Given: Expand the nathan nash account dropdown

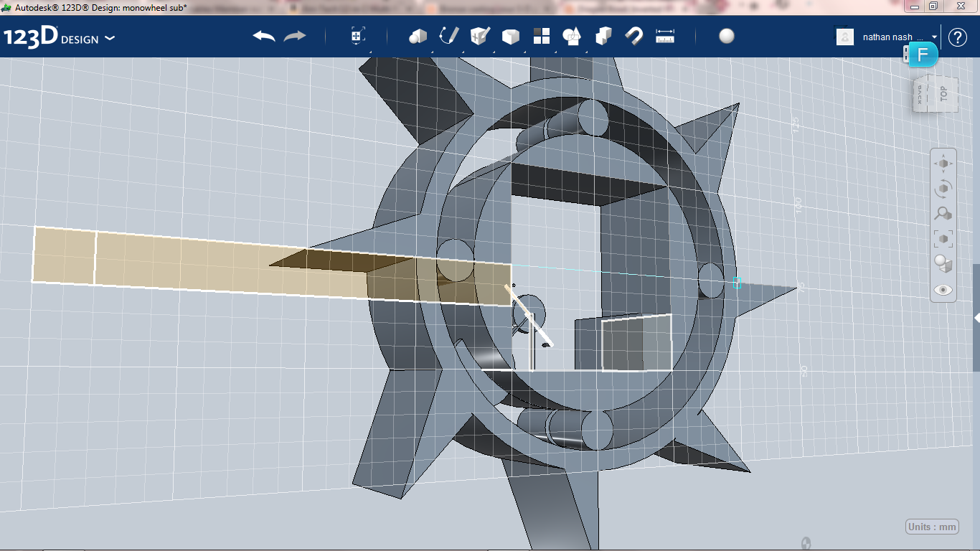Looking at the screenshot, I should click(x=934, y=37).
